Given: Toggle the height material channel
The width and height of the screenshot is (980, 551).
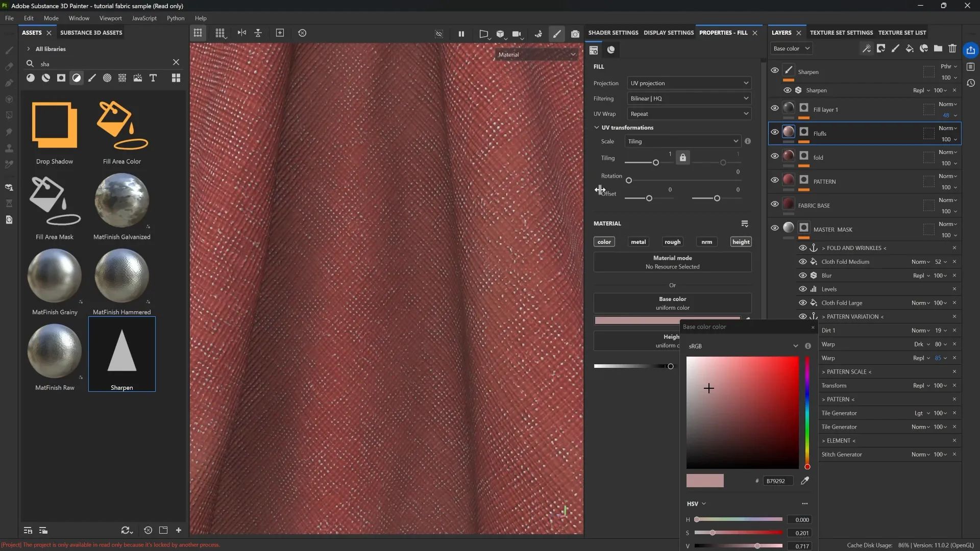Looking at the screenshot, I should coord(741,242).
